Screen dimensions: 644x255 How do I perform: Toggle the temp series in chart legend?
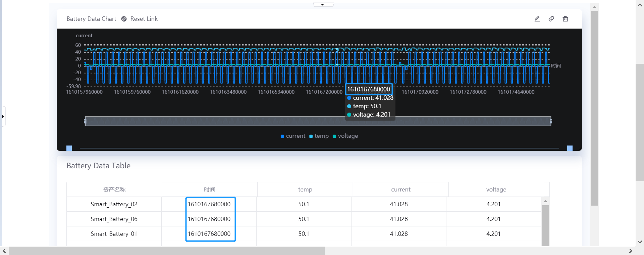click(319, 136)
